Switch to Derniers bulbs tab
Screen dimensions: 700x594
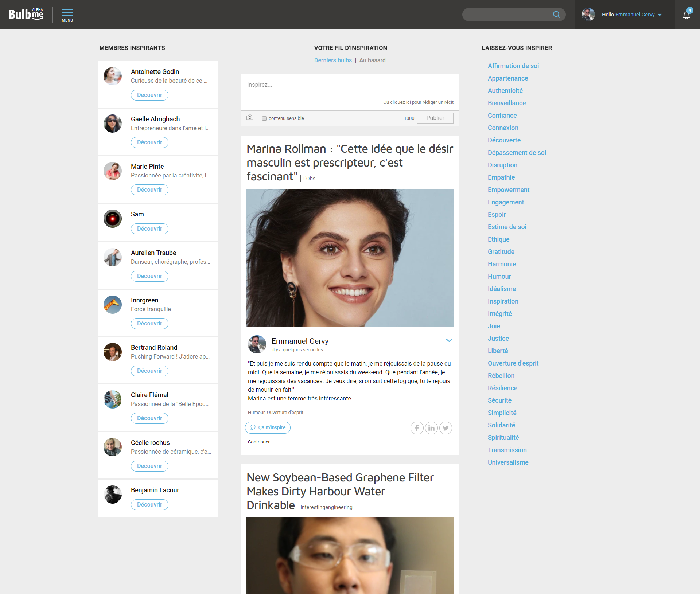point(333,60)
